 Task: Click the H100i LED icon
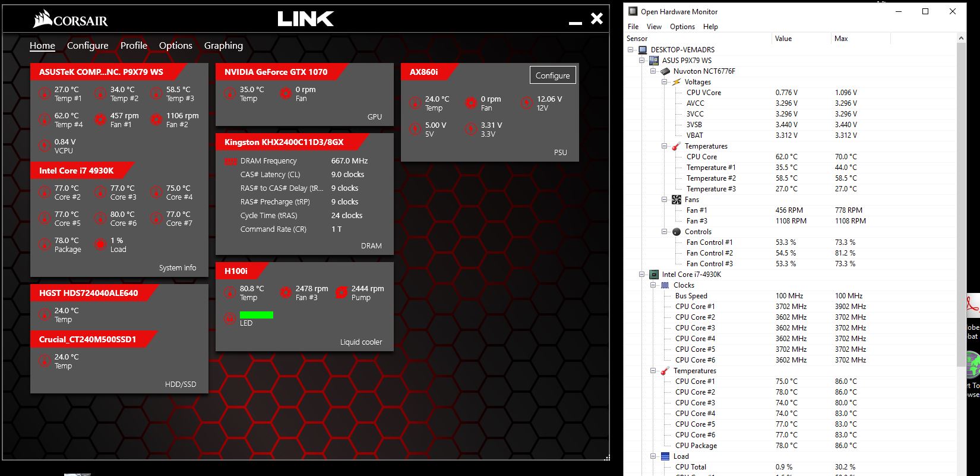pos(230,319)
